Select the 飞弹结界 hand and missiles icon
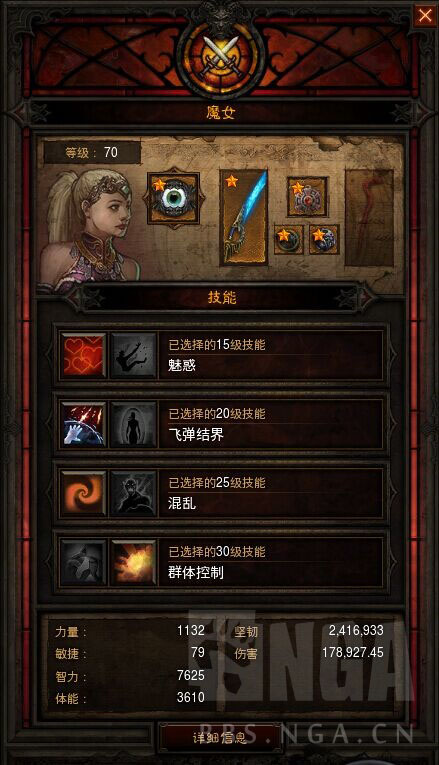Image resolution: width=439 pixels, height=765 pixels. click(83, 424)
